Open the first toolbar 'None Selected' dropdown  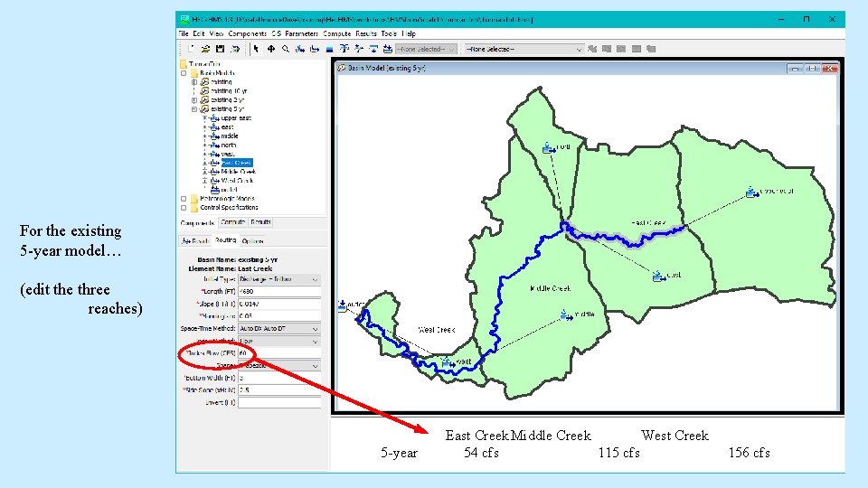[x=426, y=49]
